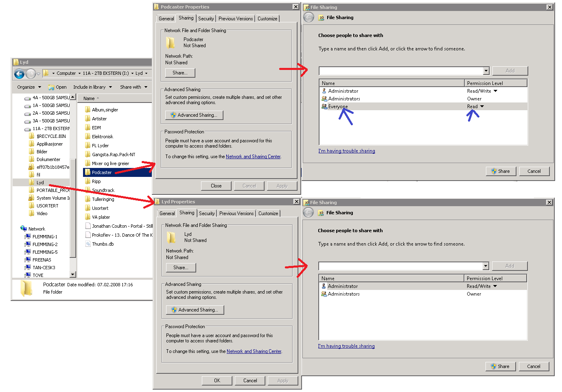Click Network and Sharing Center link in Podcaster Properties

coord(253,157)
